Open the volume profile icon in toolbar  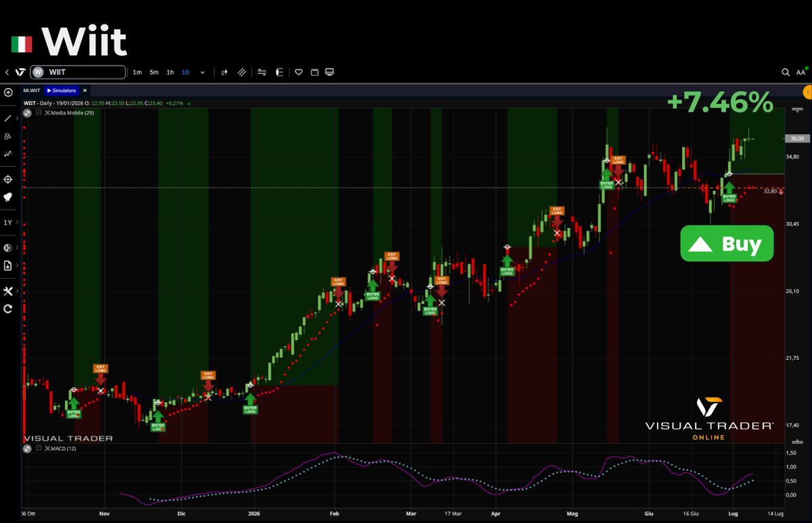(x=279, y=72)
